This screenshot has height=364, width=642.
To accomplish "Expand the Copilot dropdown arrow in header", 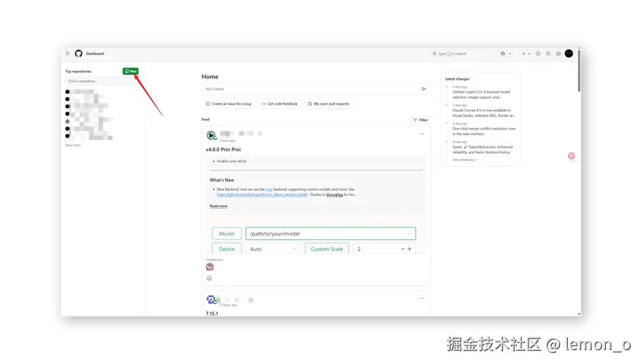I will (510, 54).
